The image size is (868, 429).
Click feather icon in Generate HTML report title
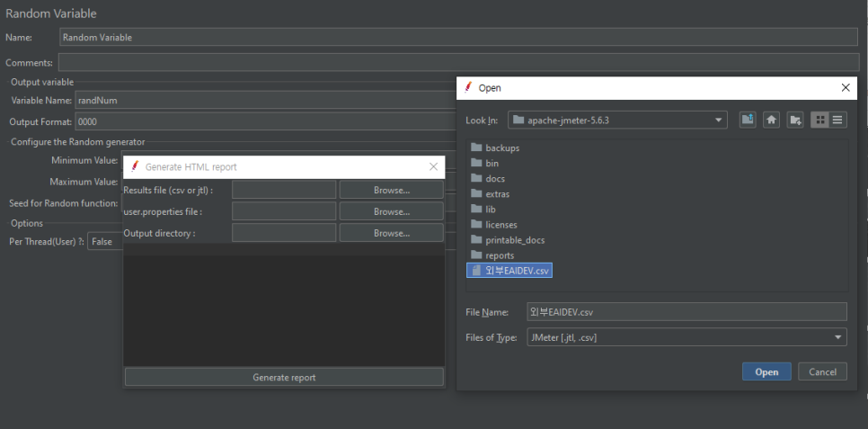coord(135,166)
